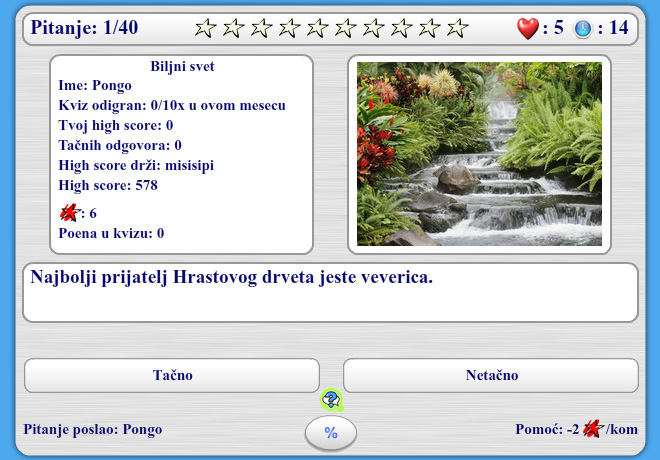Click the red star icon above Poena u kvizu

coord(69,213)
